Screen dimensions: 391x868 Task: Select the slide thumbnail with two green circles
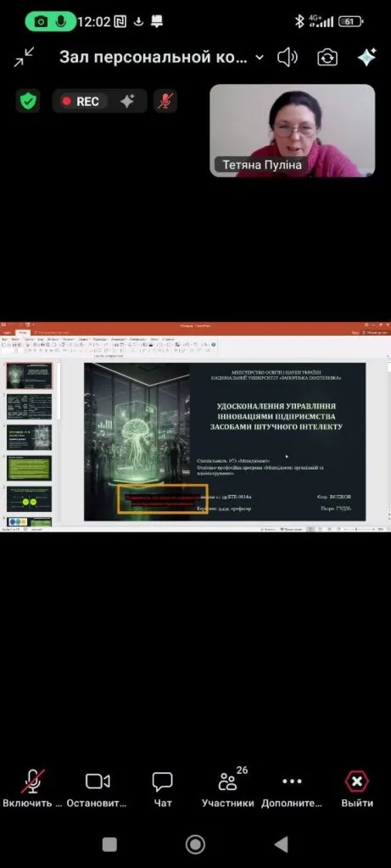pos(30,499)
